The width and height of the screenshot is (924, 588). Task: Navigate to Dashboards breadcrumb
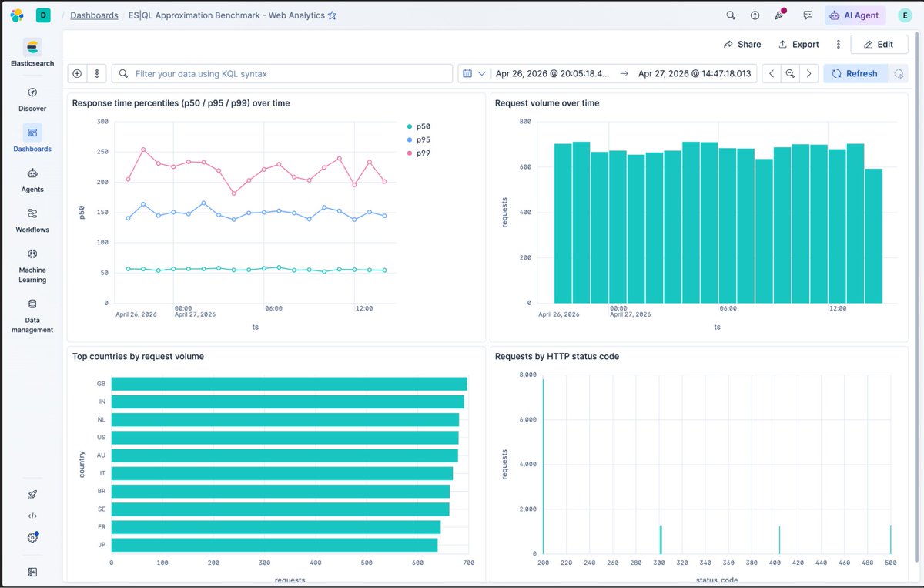(94, 15)
